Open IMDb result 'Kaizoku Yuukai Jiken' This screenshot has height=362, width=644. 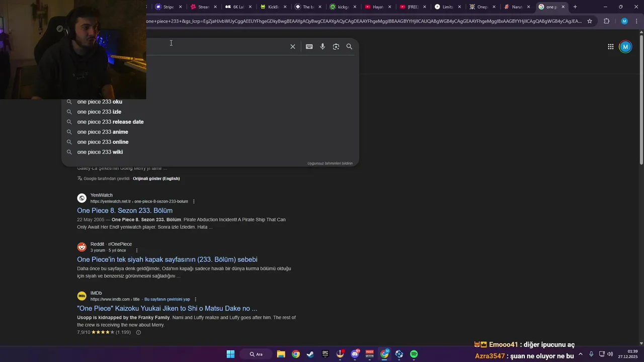coord(167,308)
